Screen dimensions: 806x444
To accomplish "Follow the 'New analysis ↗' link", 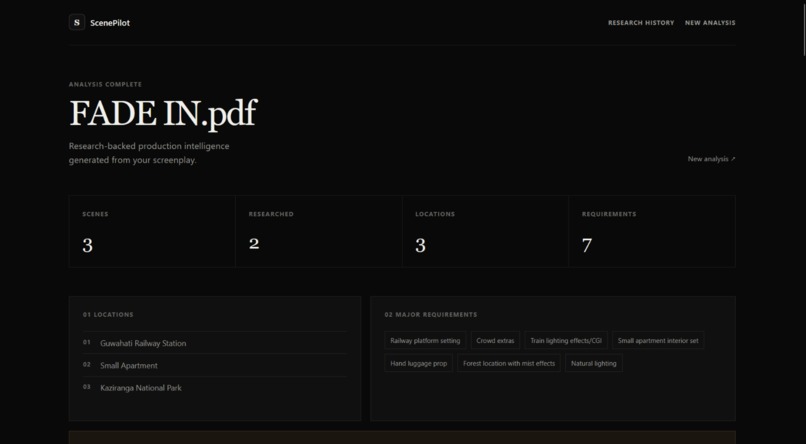I will pos(711,159).
